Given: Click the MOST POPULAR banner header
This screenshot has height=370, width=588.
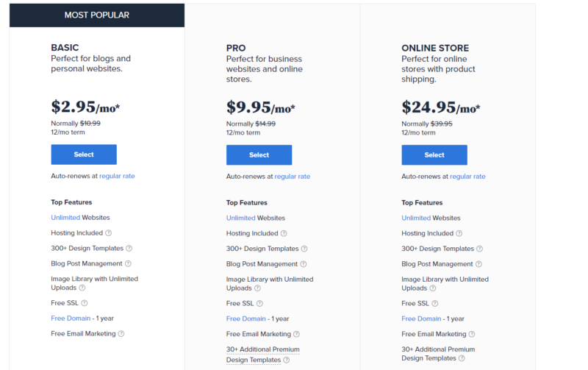Looking at the screenshot, I should point(96,15).
